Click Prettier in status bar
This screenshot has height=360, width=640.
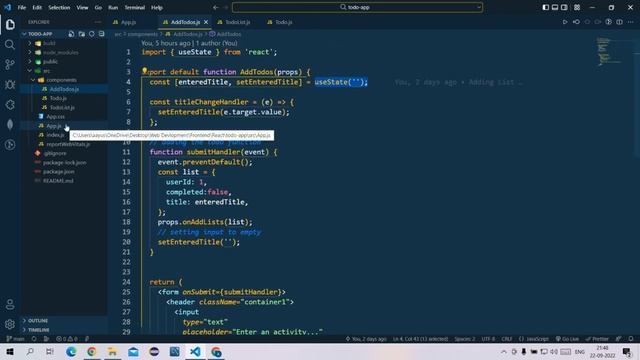(597, 339)
